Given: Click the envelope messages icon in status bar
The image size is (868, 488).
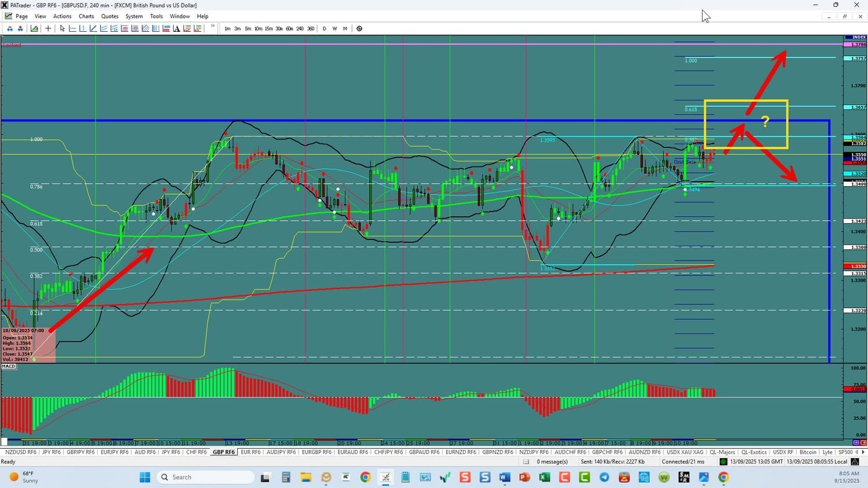Looking at the screenshot, I should [526, 461].
